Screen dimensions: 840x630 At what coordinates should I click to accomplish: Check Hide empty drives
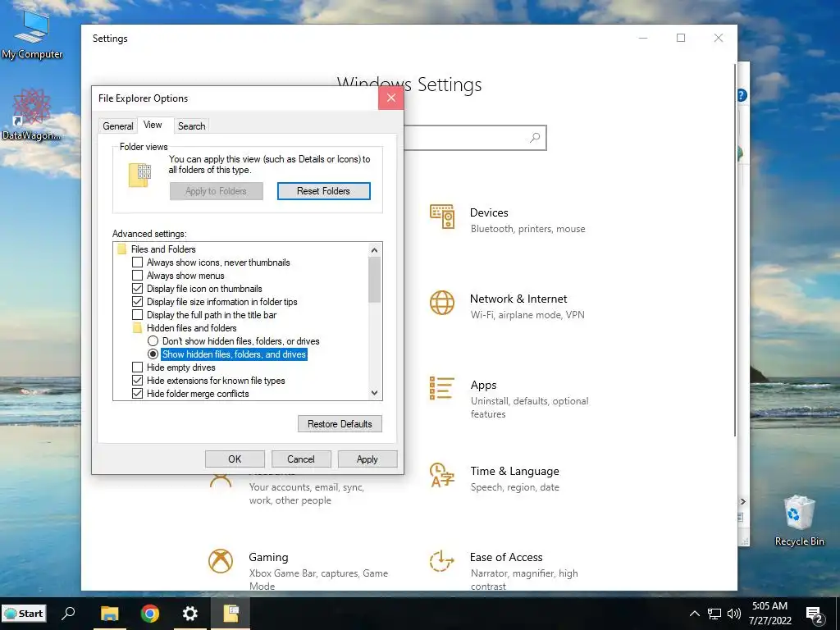click(137, 367)
